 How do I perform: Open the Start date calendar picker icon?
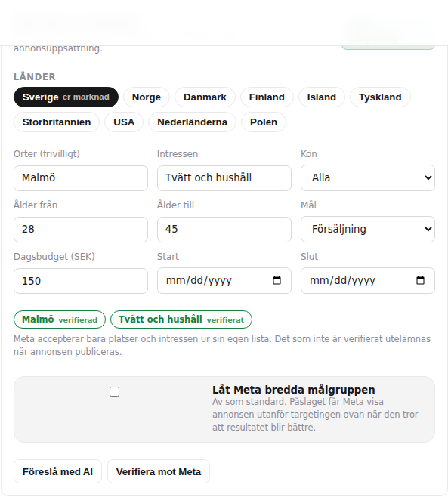[277, 280]
